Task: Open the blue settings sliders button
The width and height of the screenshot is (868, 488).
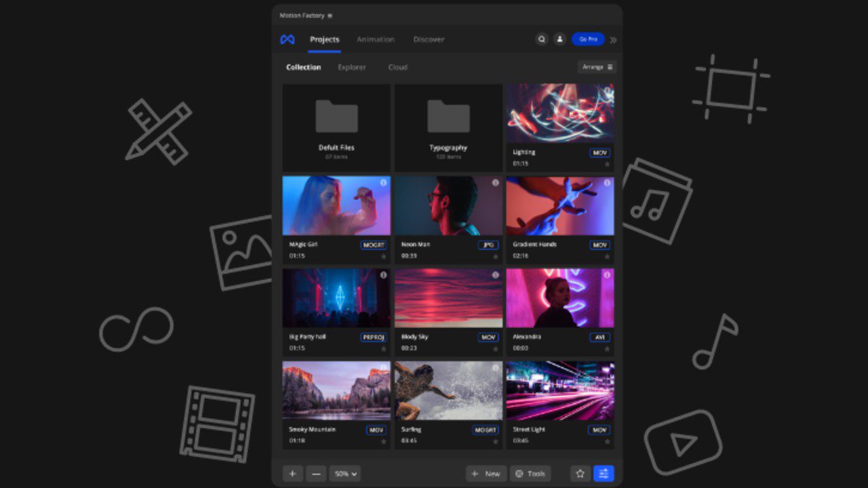Action: (604, 474)
